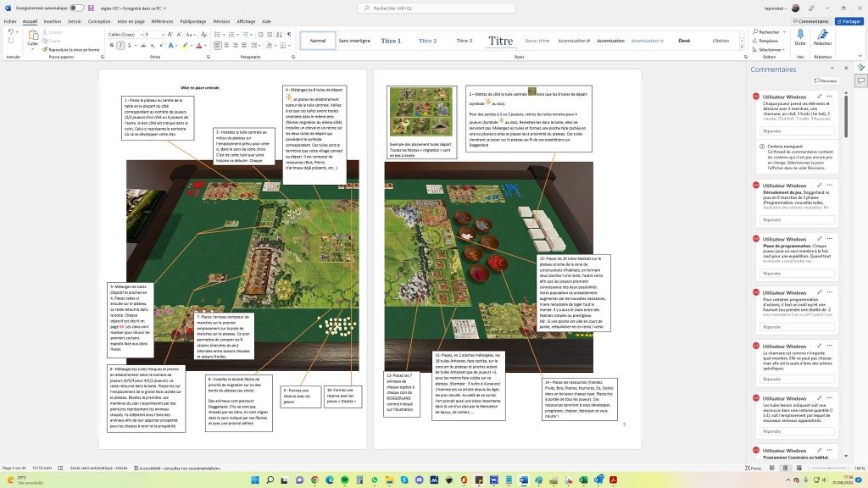868x488 pixels.
Task: Toggle italic formatting button
Action: click(x=119, y=44)
